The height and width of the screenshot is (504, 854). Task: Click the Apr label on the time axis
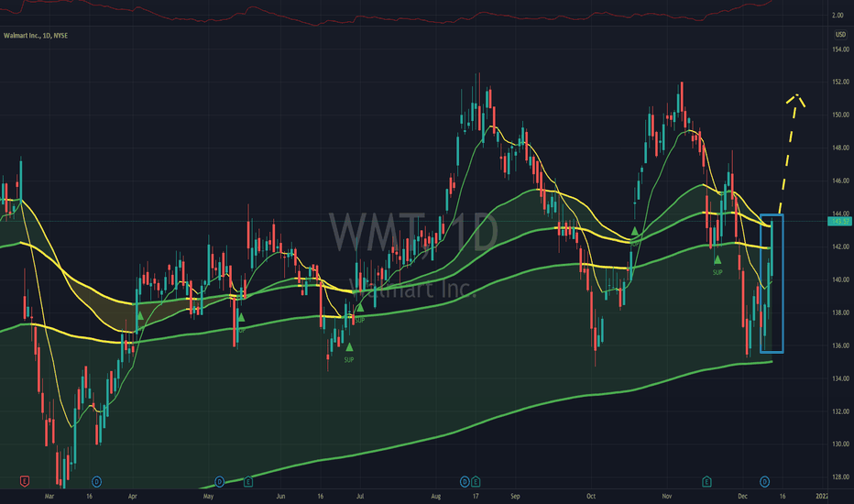pos(132,497)
